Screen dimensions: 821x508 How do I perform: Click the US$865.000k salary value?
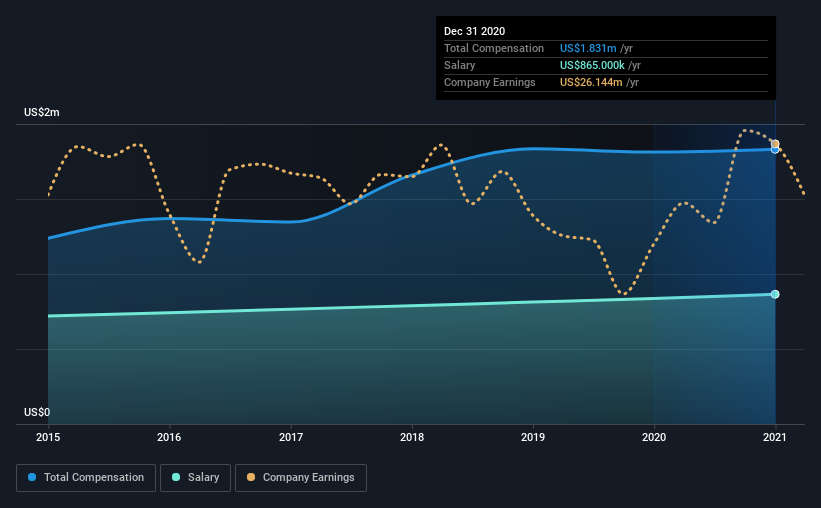[592, 65]
